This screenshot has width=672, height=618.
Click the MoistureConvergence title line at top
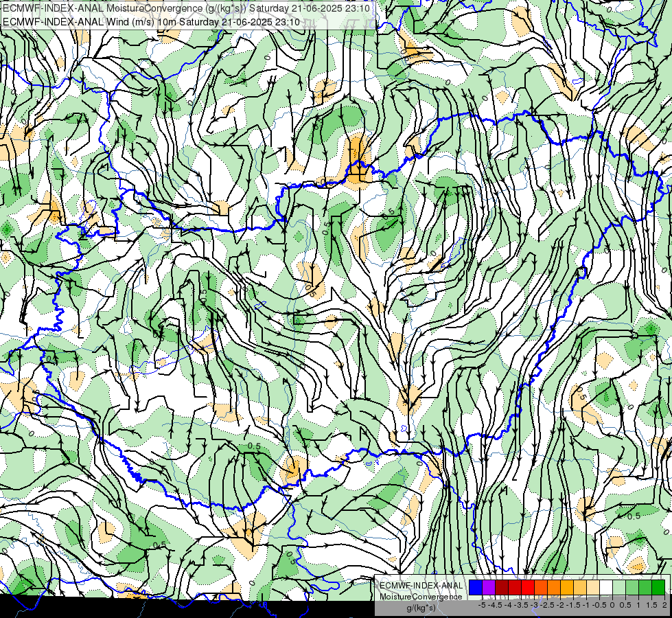click(x=187, y=8)
